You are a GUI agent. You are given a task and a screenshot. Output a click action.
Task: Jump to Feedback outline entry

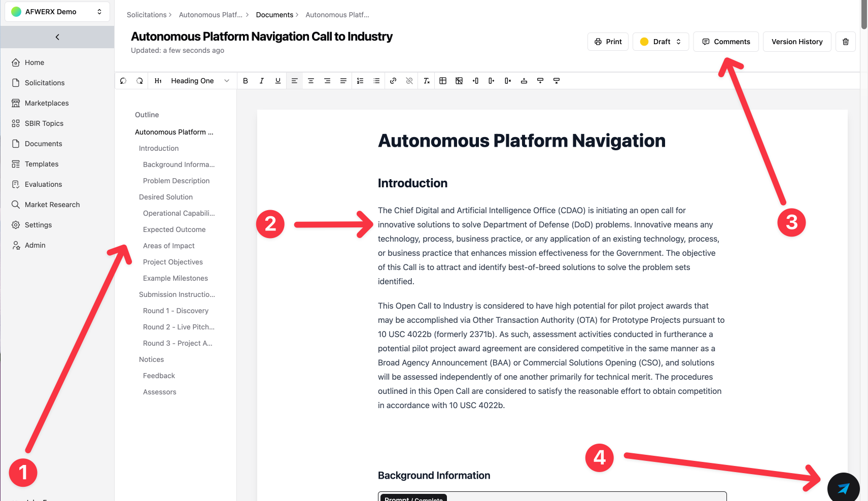click(159, 376)
